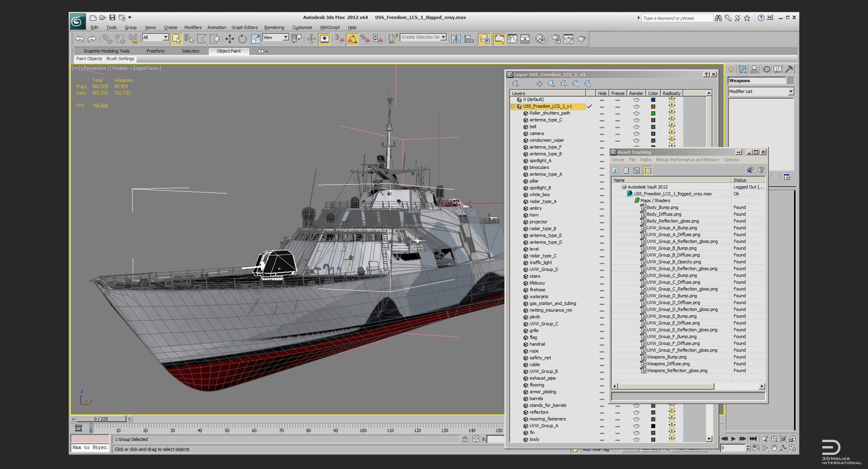Open Select by Name tool
868x469 pixels.
(x=189, y=39)
